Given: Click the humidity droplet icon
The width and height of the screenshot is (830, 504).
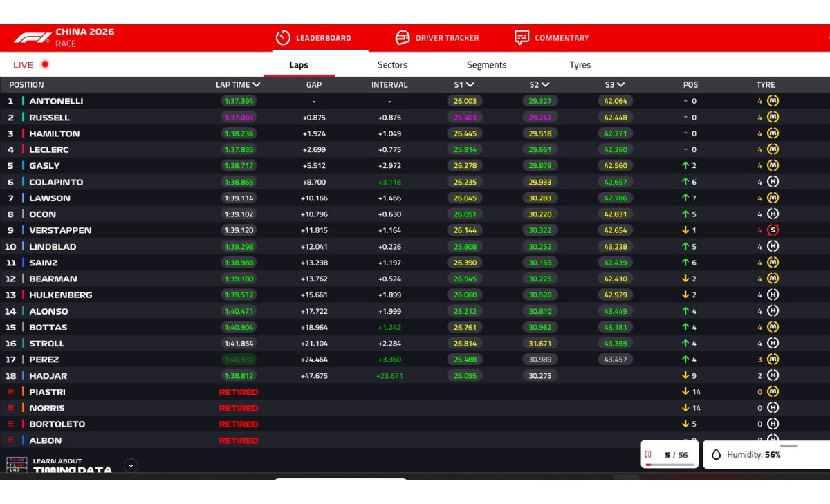Looking at the screenshot, I should (x=716, y=455).
